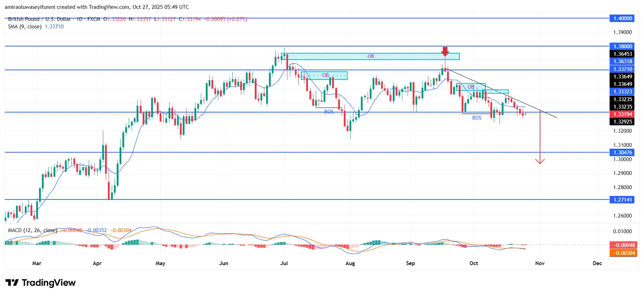This screenshot has height=296, width=644.
Task: Click the red down arrow above September peak
Action: pos(445,52)
